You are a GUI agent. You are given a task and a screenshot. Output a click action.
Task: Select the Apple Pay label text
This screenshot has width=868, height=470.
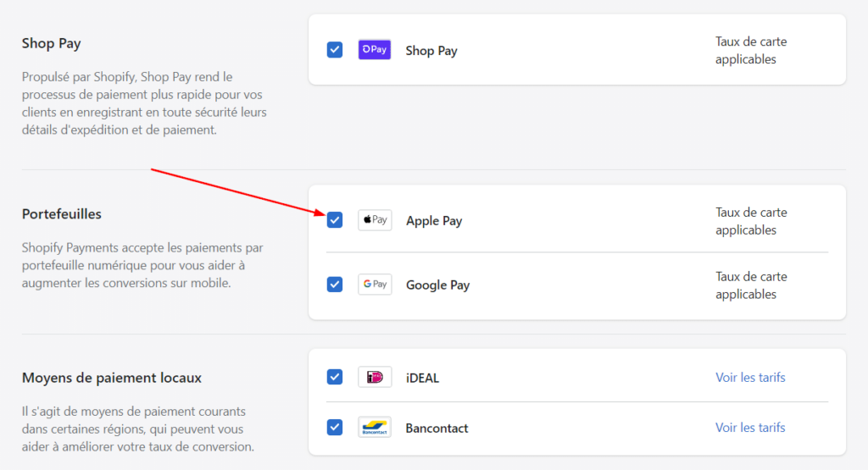434,221
